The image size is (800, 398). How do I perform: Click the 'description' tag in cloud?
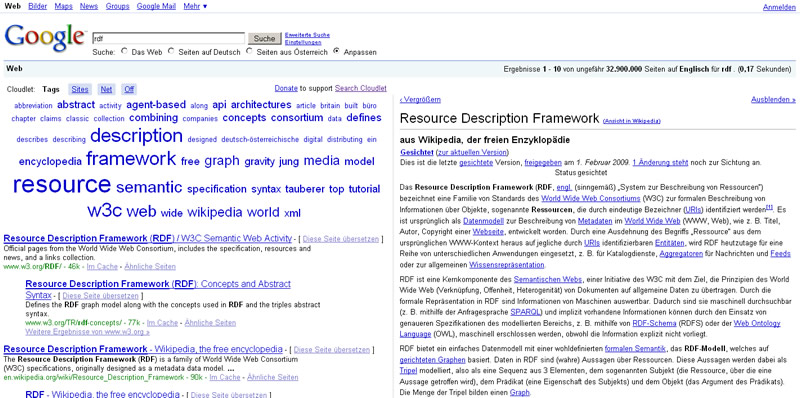click(x=136, y=136)
